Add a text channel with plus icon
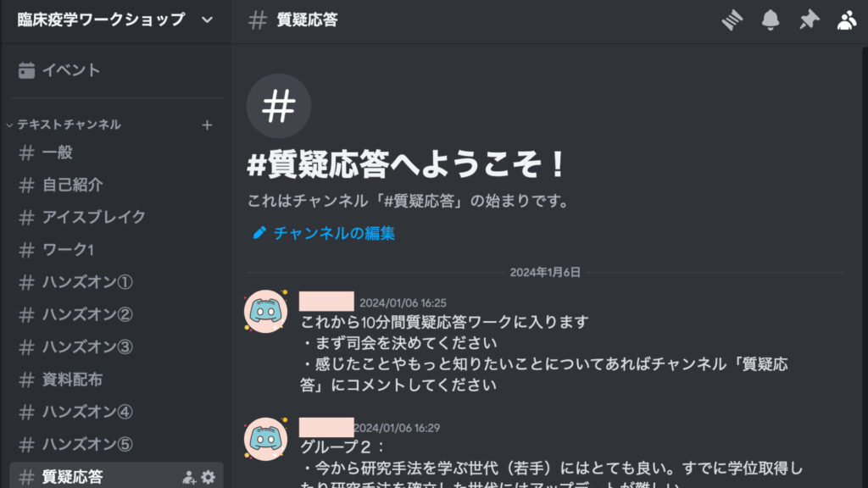Screen dimensions: 868x488 coord(207,125)
